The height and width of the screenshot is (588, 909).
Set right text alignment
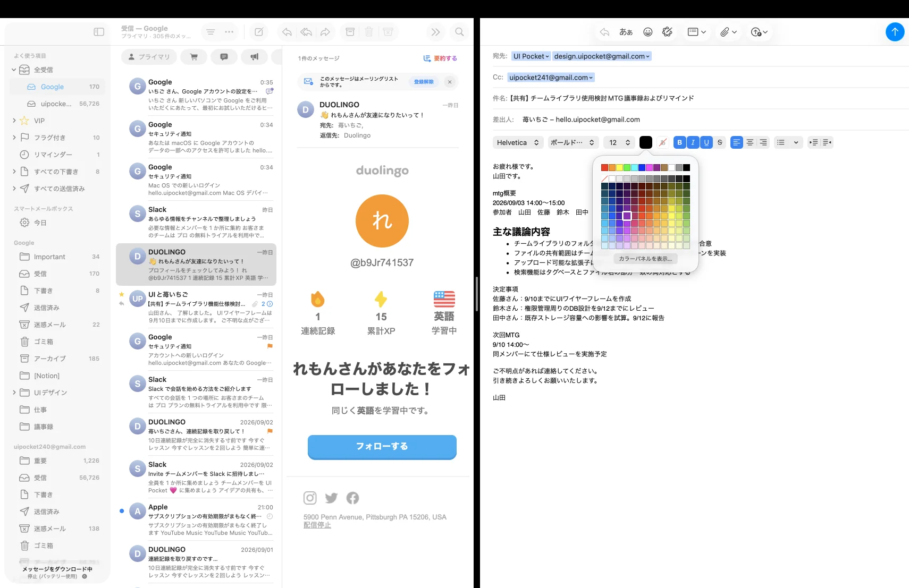coord(763,142)
